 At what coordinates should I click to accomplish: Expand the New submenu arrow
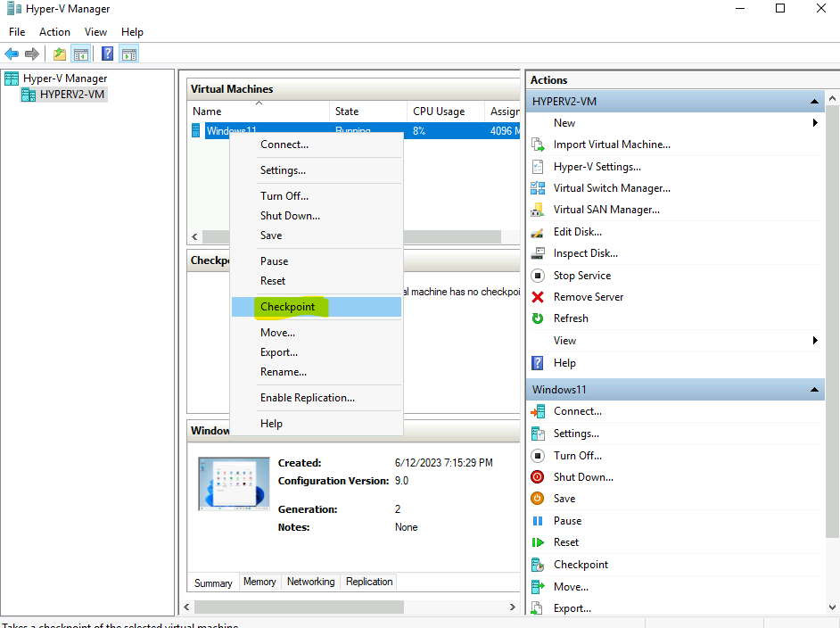(815, 123)
